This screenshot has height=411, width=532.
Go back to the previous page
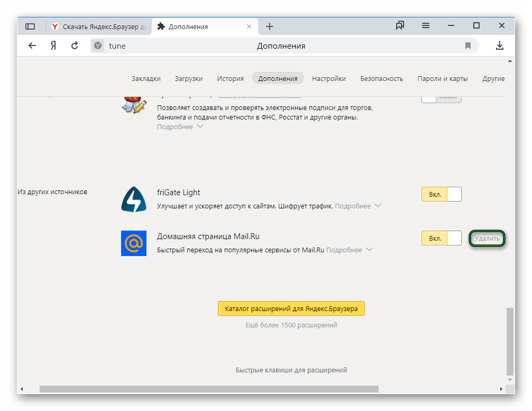(32, 45)
